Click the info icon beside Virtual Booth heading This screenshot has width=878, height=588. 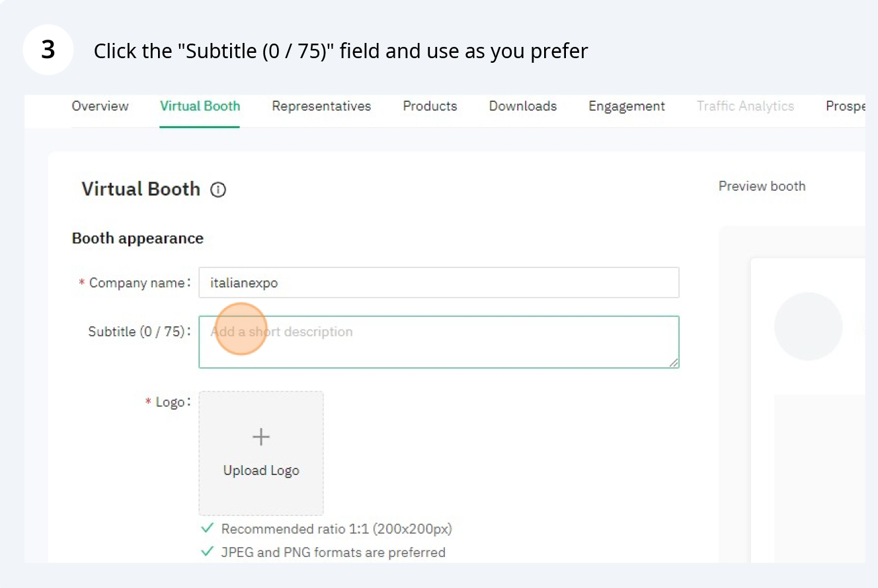pos(218,190)
